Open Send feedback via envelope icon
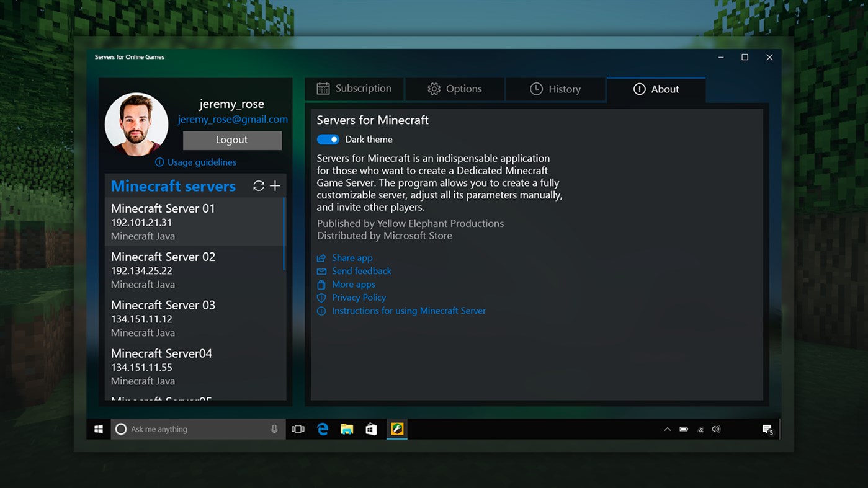Screen dimensions: 868x488 pos(321,271)
